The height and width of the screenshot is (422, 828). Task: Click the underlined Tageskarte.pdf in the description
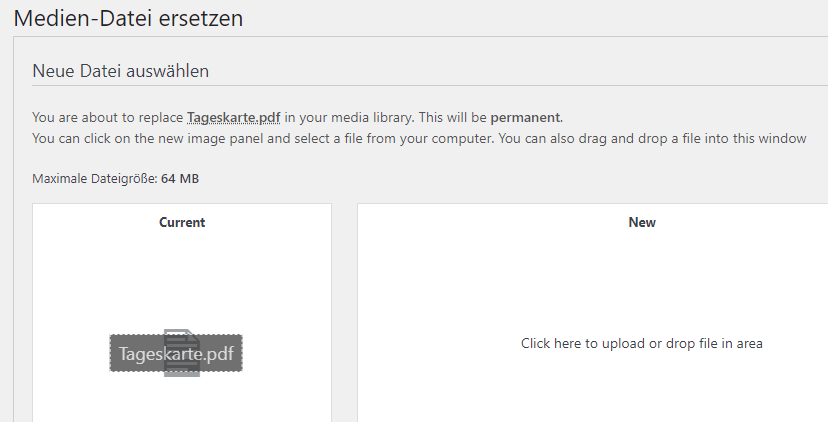point(232,117)
